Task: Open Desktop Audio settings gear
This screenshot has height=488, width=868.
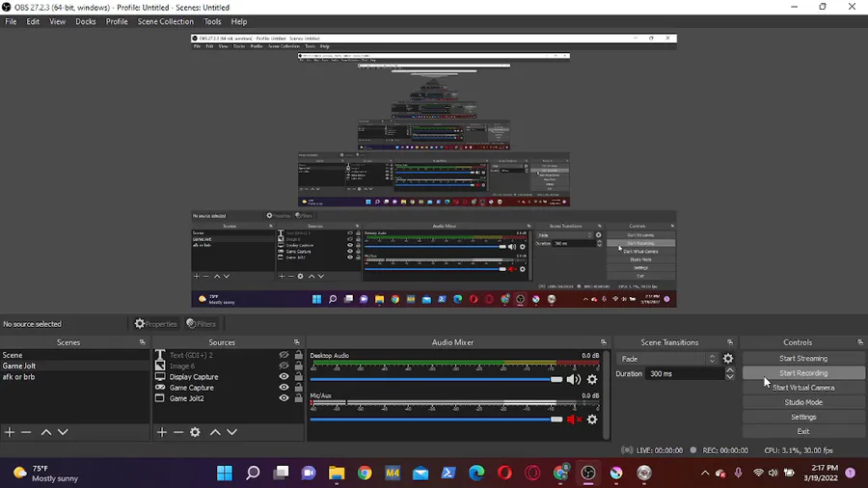Action: pos(592,380)
